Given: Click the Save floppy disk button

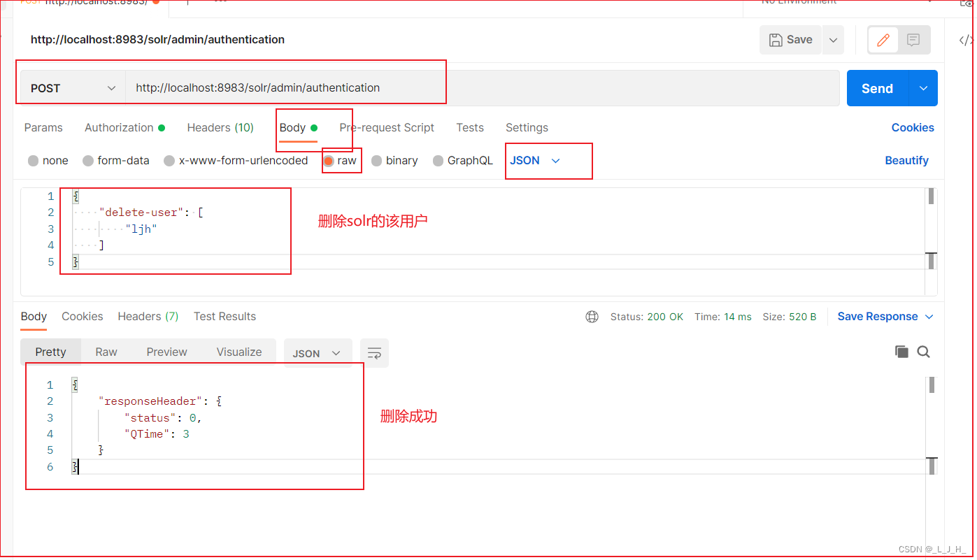Looking at the screenshot, I should point(790,40).
